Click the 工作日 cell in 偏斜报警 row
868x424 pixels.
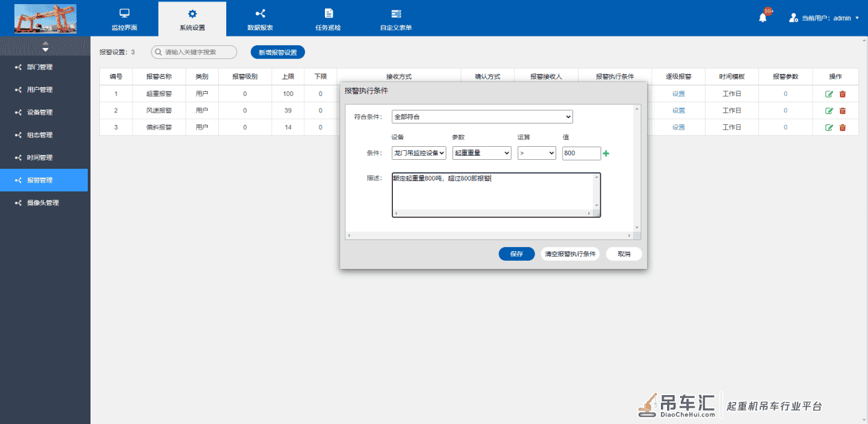click(x=732, y=128)
